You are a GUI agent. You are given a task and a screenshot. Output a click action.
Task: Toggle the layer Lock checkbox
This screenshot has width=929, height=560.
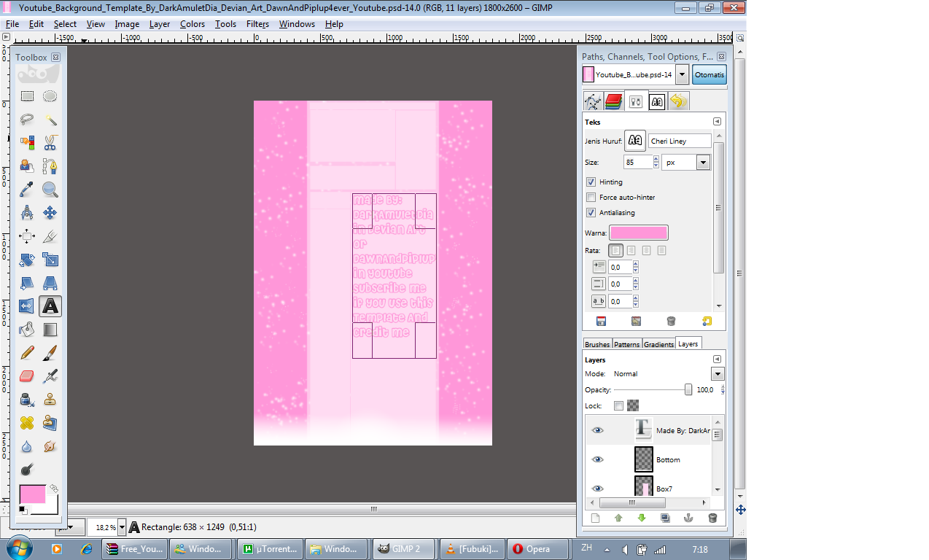[x=619, y=405]
